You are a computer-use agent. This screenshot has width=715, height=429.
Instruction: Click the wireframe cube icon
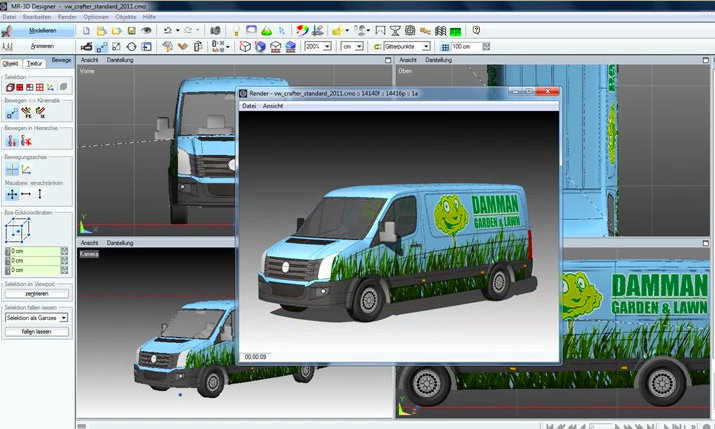tap(245, 47)
